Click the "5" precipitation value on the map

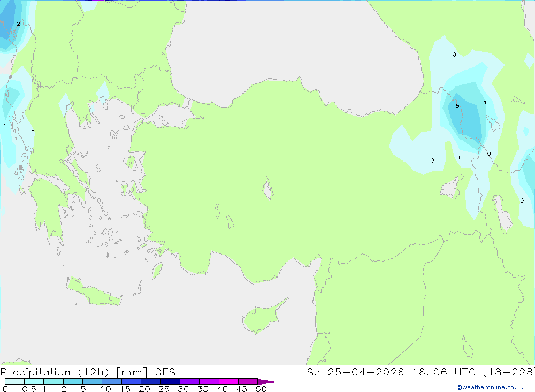pyautogui.click(x=457, y=106)
